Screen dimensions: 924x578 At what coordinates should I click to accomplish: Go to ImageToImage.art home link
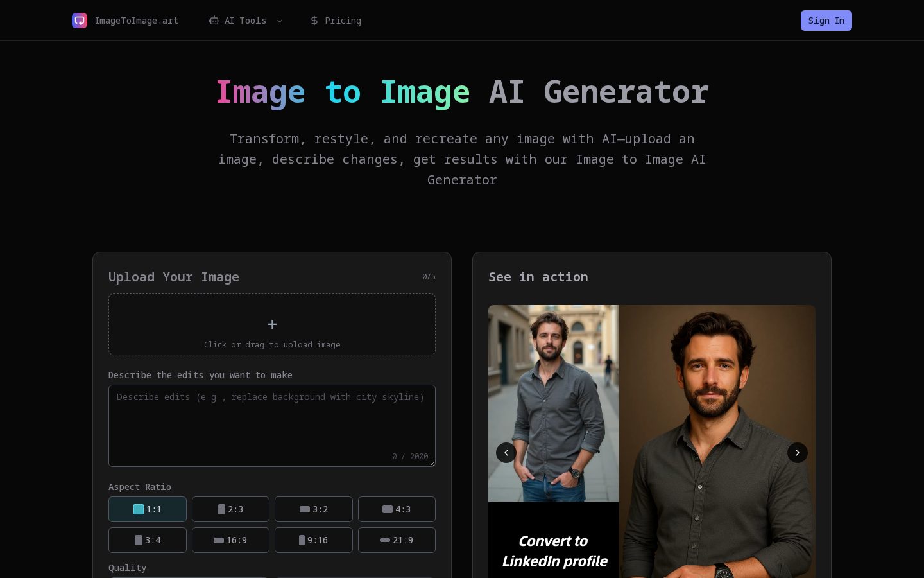(125, 21)
